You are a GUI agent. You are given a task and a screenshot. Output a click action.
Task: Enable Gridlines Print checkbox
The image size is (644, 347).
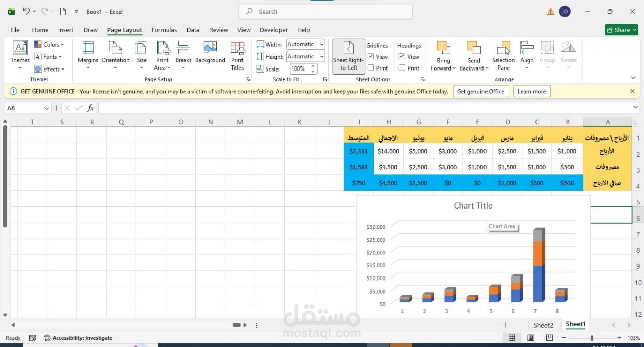(x=371, y=68)
